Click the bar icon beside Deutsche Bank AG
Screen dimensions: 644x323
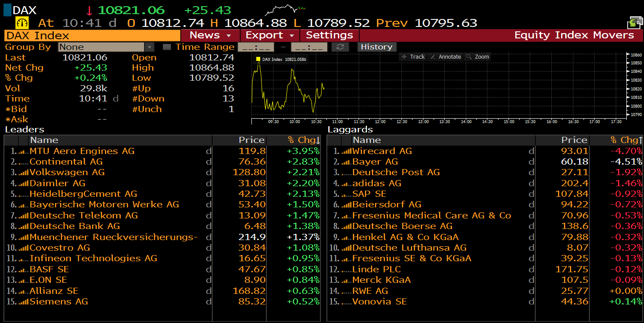point(23,226)
